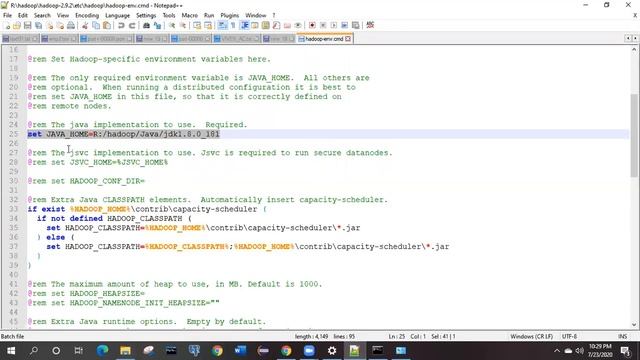This screenshot has height=360, width=640.
Task: Click the Stop macro recording icon
Action: click(x=323, y=25)
